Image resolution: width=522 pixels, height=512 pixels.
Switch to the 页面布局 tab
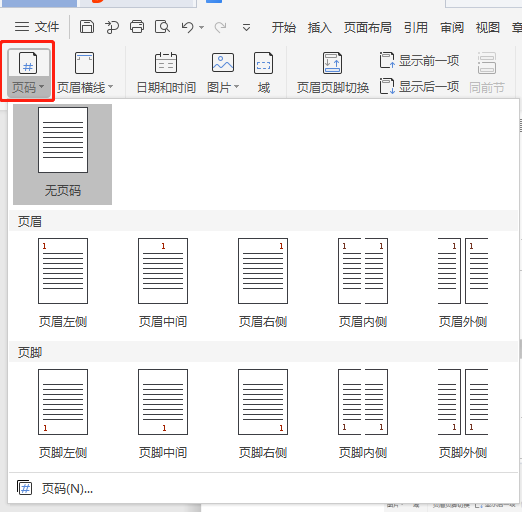tap(368, 27)
